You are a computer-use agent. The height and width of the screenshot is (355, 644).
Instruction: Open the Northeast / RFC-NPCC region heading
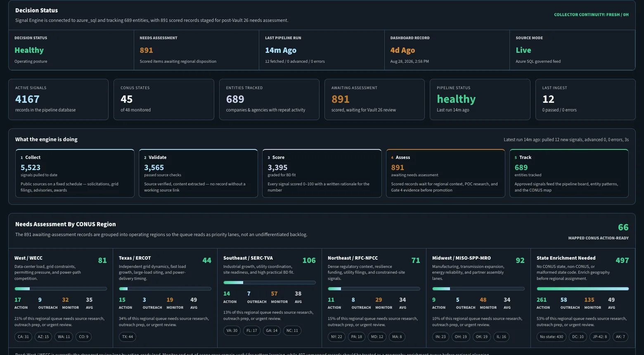(x=353, y=258)
